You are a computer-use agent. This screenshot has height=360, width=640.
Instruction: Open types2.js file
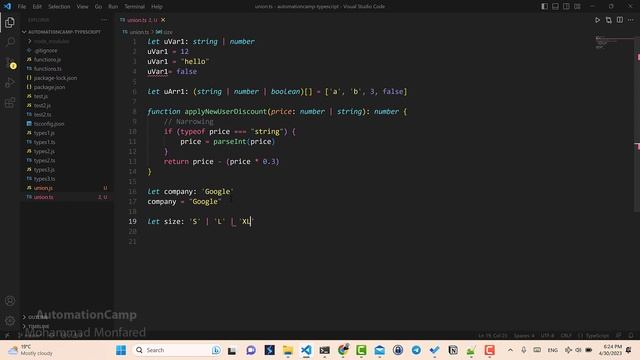click(x=44, y=151)
